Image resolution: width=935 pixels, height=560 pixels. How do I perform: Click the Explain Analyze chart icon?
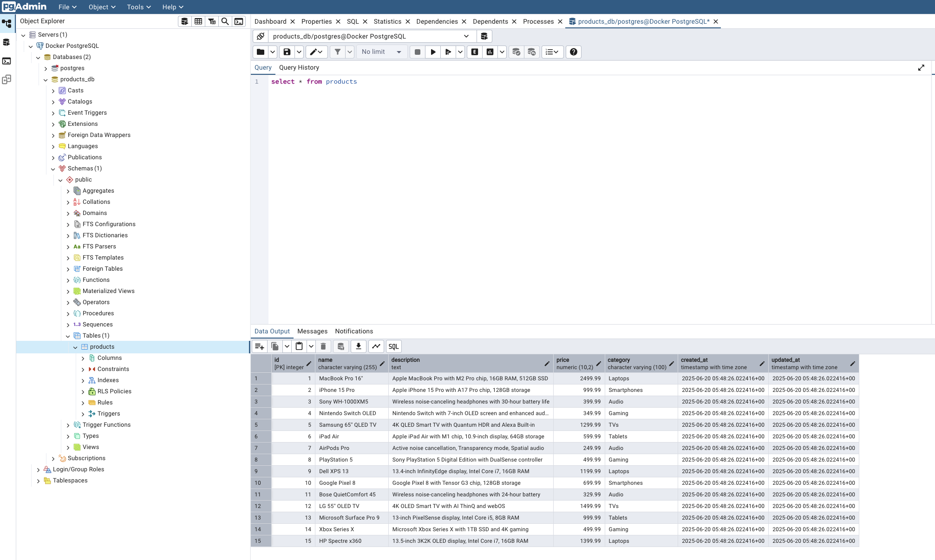point(490,52)
